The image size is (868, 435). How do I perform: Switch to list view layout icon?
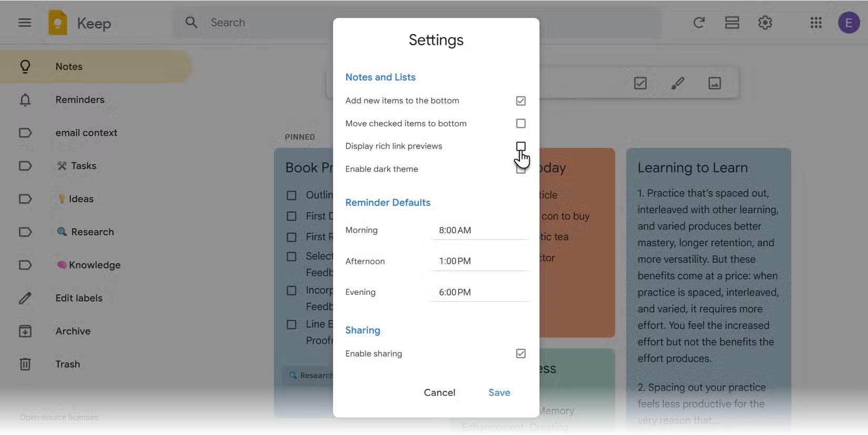(732, 23)
